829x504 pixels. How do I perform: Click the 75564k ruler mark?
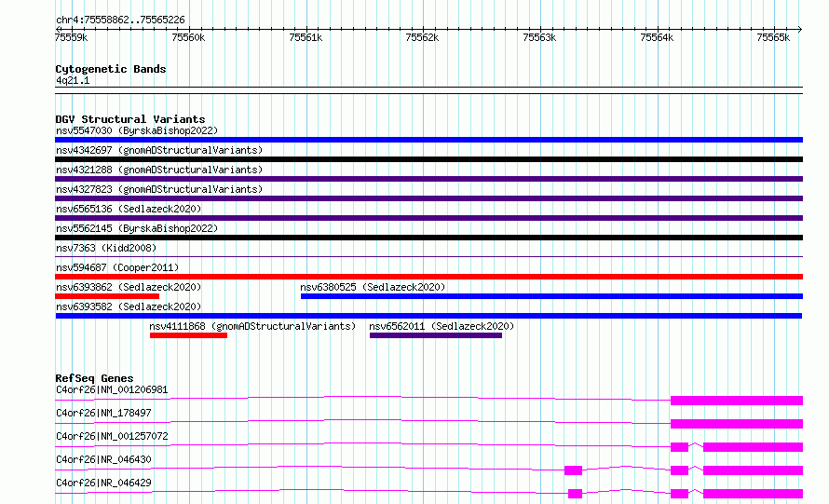pyautogui.click(x=657, y=37)
